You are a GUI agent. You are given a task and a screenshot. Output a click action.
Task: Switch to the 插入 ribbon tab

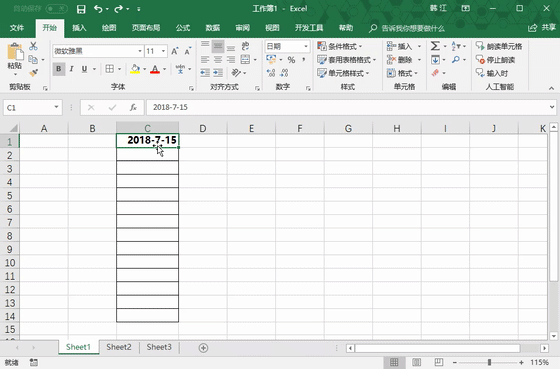(x=79, y=28)
